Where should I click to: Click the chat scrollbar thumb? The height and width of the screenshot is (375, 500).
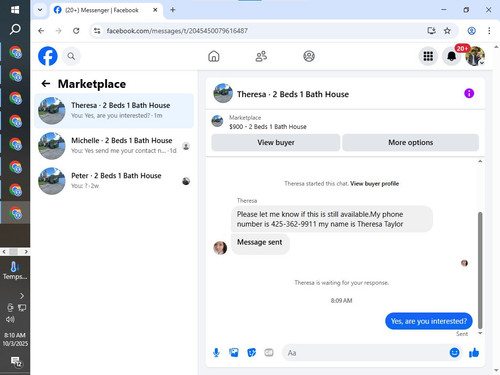480,270
